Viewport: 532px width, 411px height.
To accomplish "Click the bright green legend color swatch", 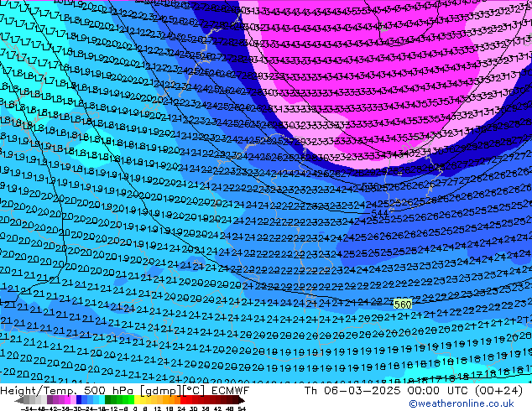I will tap(131, 400).
